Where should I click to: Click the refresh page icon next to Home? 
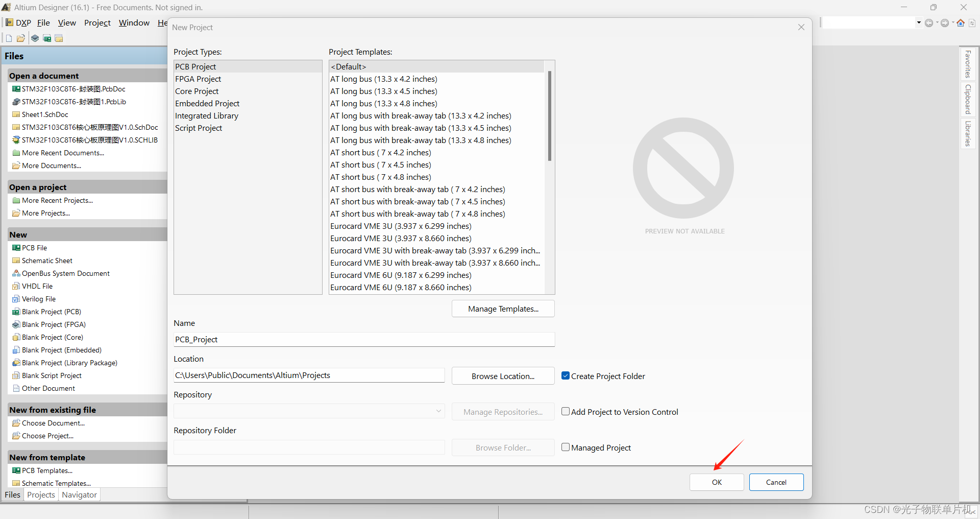972,22
